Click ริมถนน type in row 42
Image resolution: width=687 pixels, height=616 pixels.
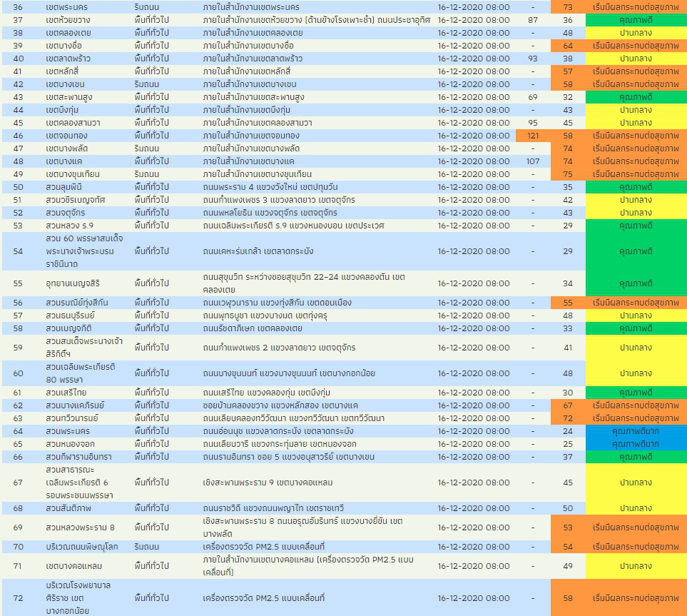click(147, 84)
